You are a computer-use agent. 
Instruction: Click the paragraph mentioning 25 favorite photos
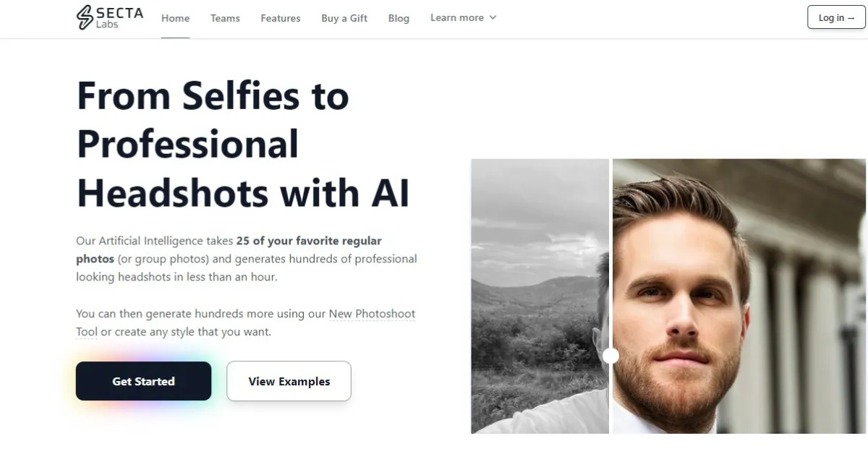pyautogui.click(x=247, y=259)
